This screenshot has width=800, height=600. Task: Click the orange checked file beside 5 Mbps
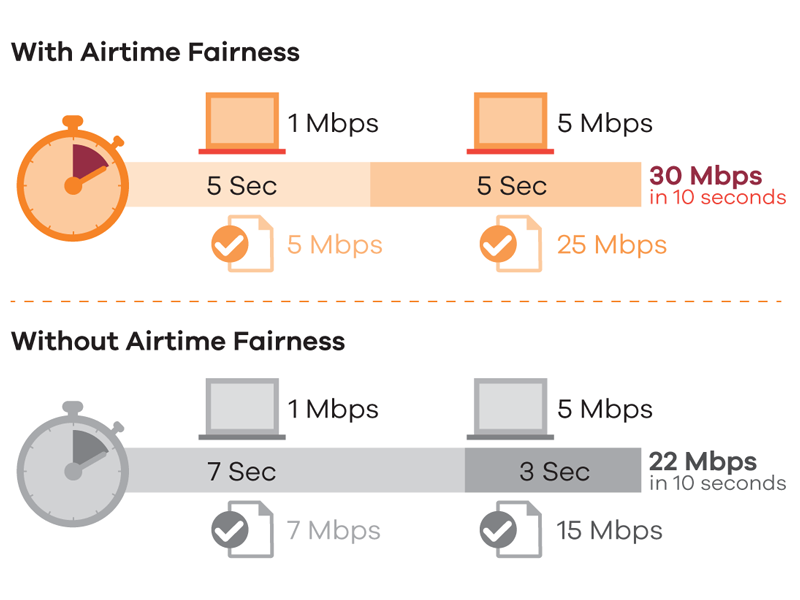(243, 244)
